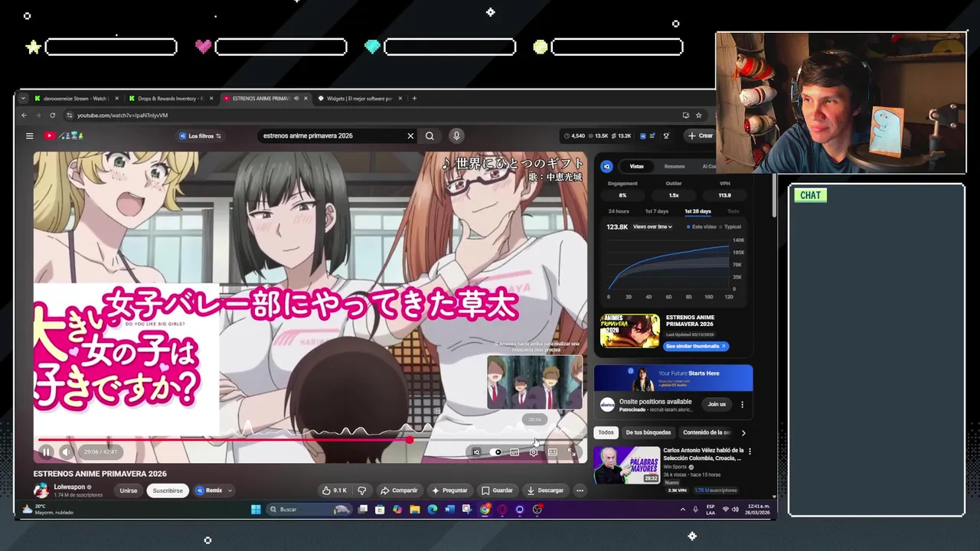
Task: Go back with the browser back arrow
Action: click(x=24, y=116)
